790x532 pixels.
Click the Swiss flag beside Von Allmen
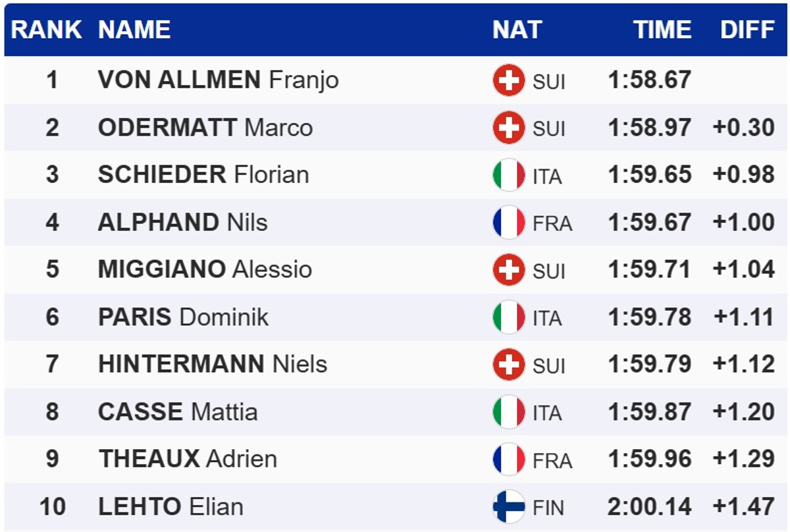pos(508,80)
